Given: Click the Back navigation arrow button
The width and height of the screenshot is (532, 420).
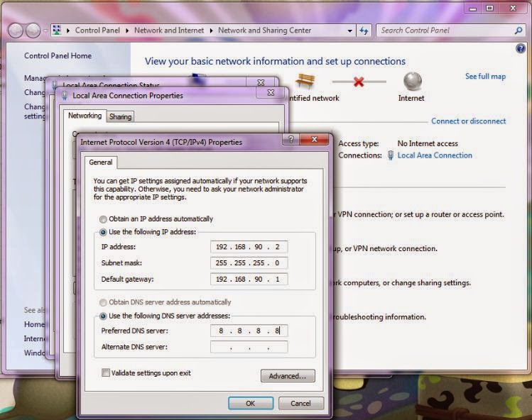Looking at the screenshot, I should pos(15,31).
